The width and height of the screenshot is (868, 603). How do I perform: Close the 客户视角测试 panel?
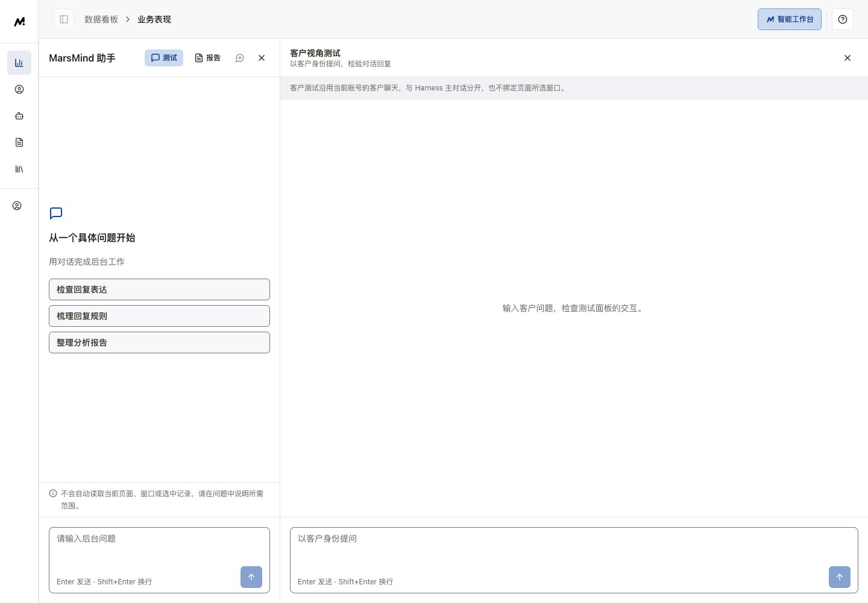tap(848, 58)
